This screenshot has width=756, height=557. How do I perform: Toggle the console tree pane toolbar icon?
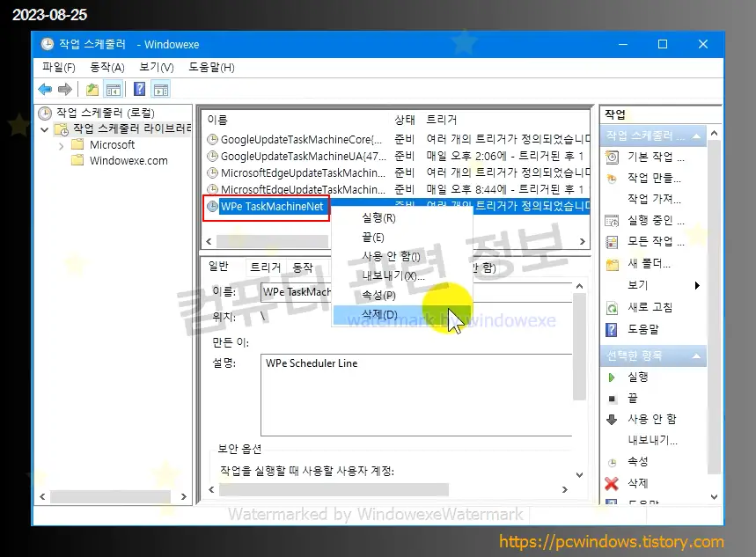[114, 89]
